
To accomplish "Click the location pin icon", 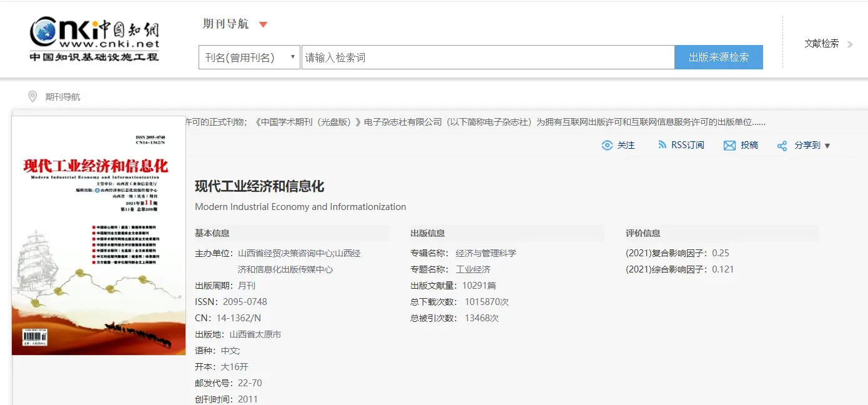I will [x=32, y=96].
